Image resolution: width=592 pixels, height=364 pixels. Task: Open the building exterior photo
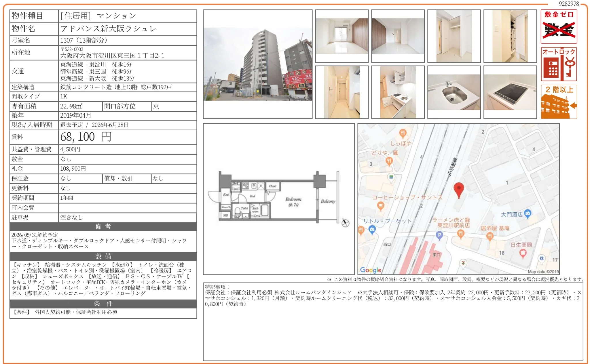257,64
